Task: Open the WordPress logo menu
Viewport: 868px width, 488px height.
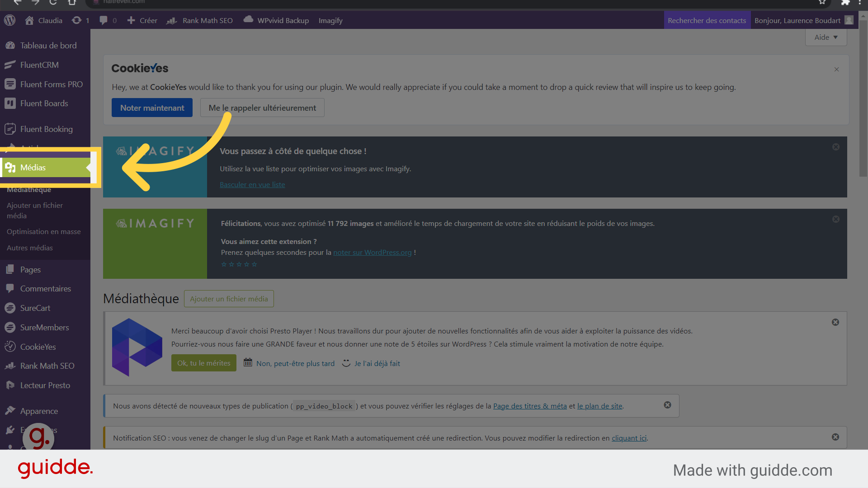Action: [x=10, y=20]
